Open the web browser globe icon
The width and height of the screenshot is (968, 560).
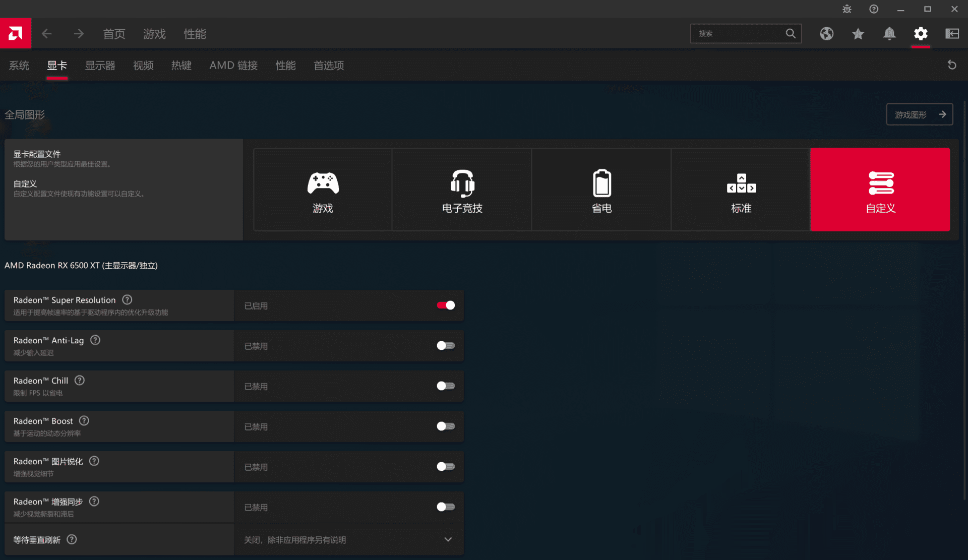pos(827,34)
